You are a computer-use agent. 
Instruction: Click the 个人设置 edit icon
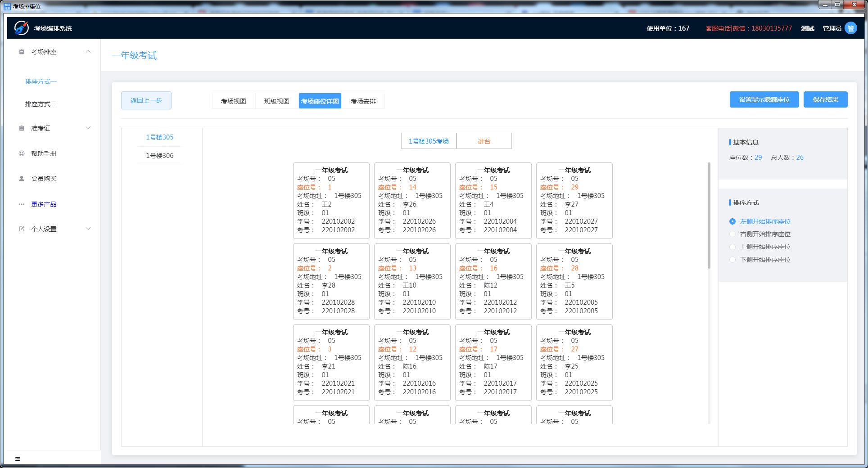click(22, 229)
